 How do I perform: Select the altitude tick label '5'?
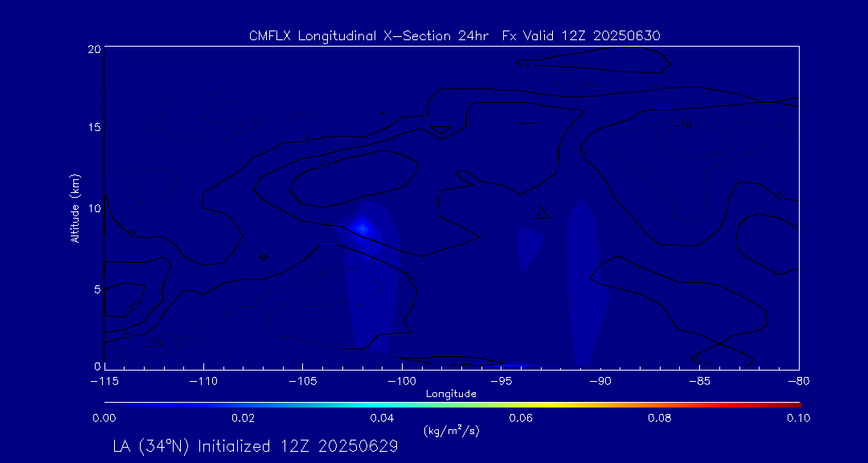(97, 289)
